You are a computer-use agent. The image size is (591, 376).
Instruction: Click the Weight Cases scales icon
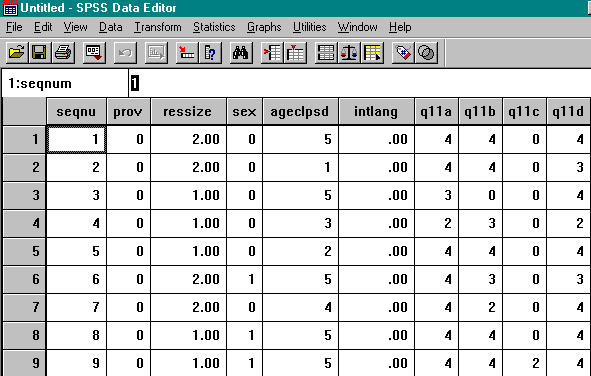coord(349,53)
